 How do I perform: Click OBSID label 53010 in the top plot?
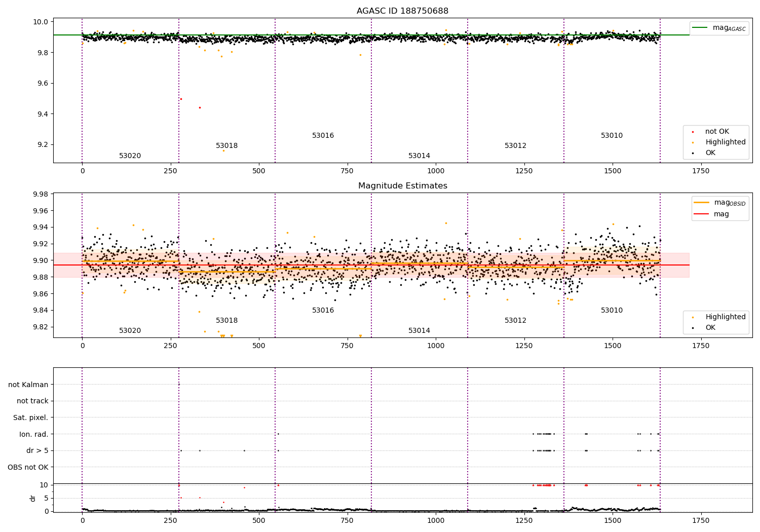(x=612, y=136)
